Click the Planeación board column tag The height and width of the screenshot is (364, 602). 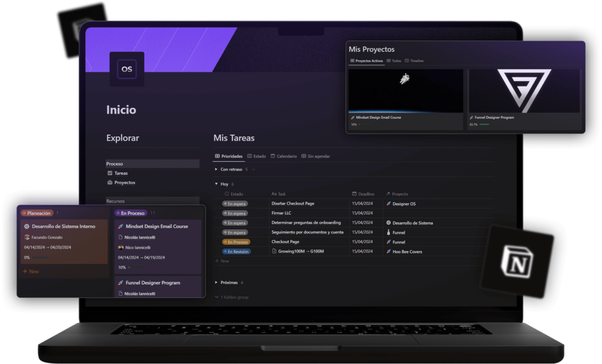click(x=37, y=213)
